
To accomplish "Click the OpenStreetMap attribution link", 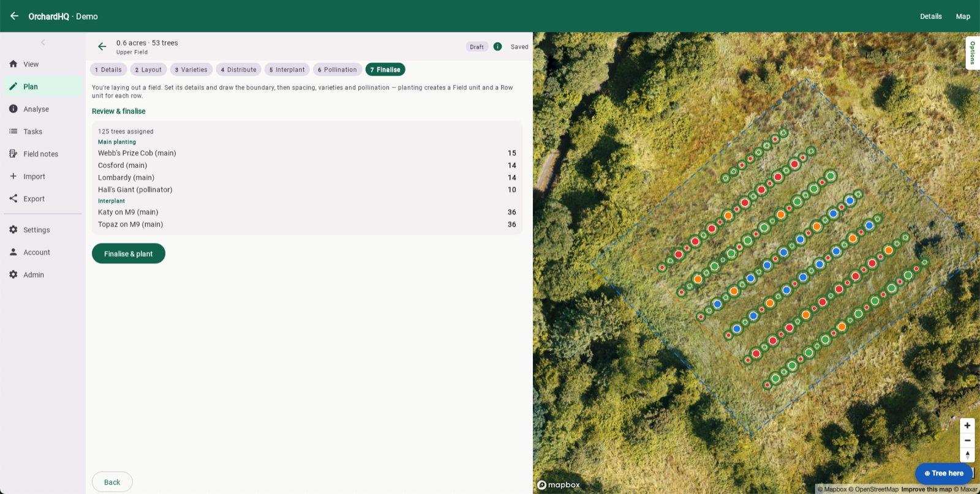I will tap(873, 489).
